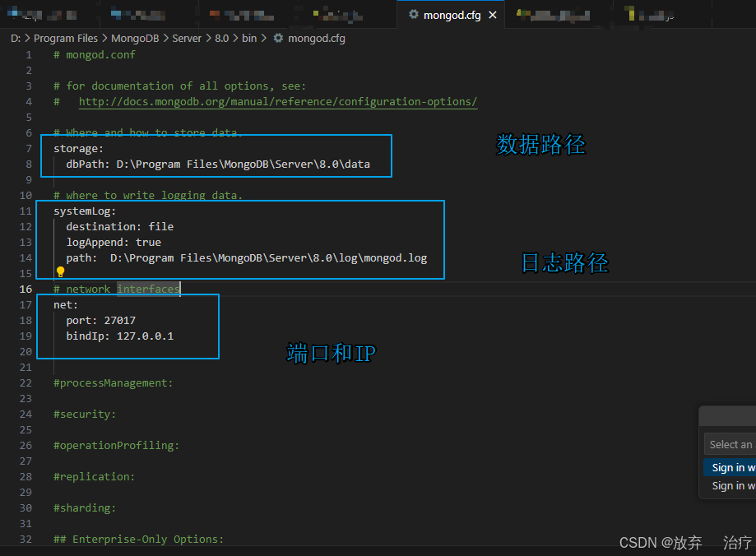Screen dimensions: 756x556
Task: Select line number 7 in the gutter
Action: pos(29,149)
